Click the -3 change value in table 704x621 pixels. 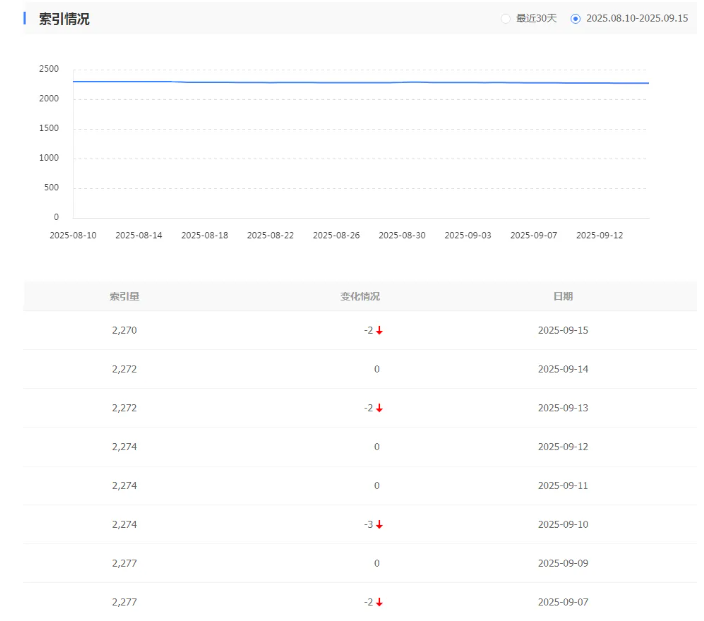click(368, 525)
